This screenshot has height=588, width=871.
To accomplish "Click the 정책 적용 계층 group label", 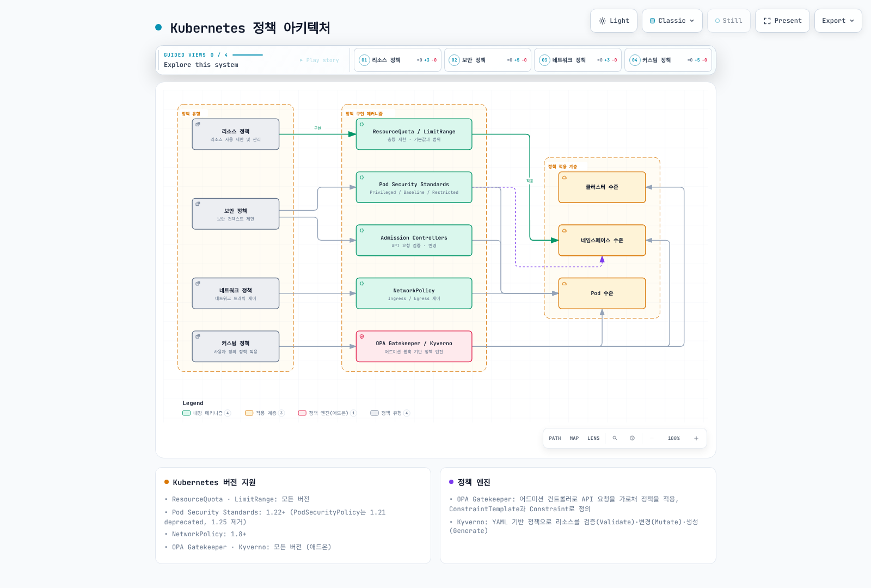I will 562,167.
